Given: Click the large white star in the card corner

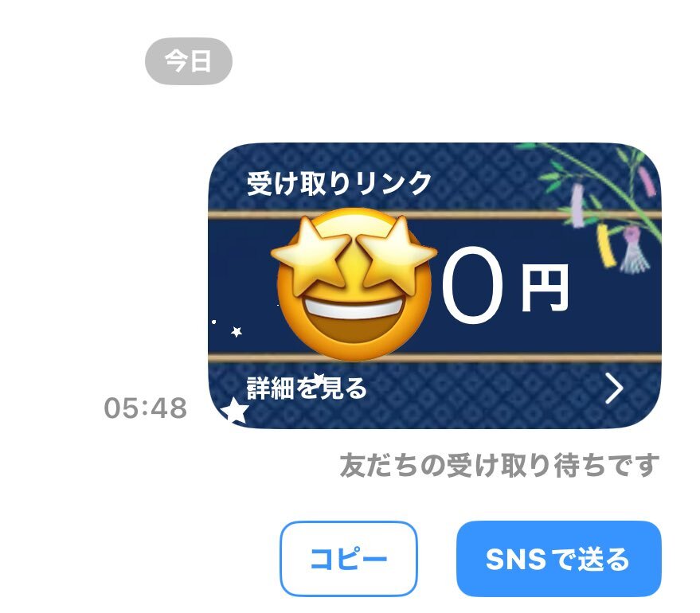Looking at the screenshot, I should [235, 411].
